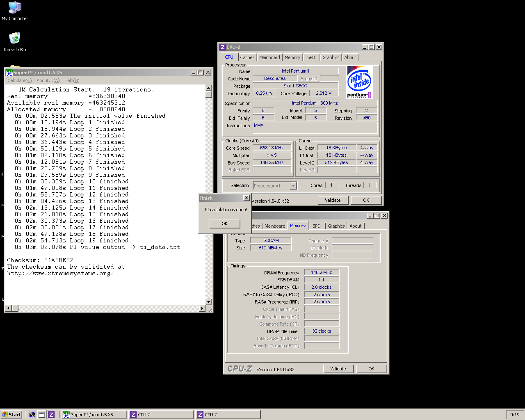The height and width of the screenshot is (420, 525).
Task: Launch the first quick launch CPU icon
Action: [x=32, y=415]
